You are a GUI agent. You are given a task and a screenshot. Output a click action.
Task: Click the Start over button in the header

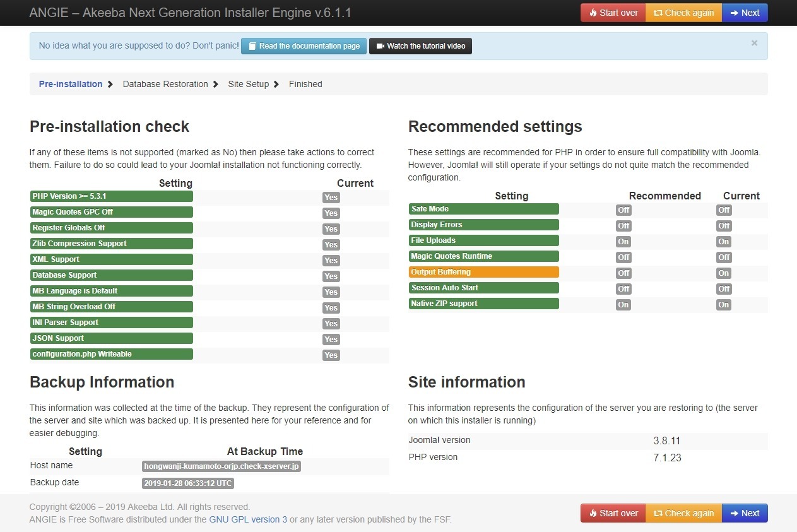click(613, 13)
